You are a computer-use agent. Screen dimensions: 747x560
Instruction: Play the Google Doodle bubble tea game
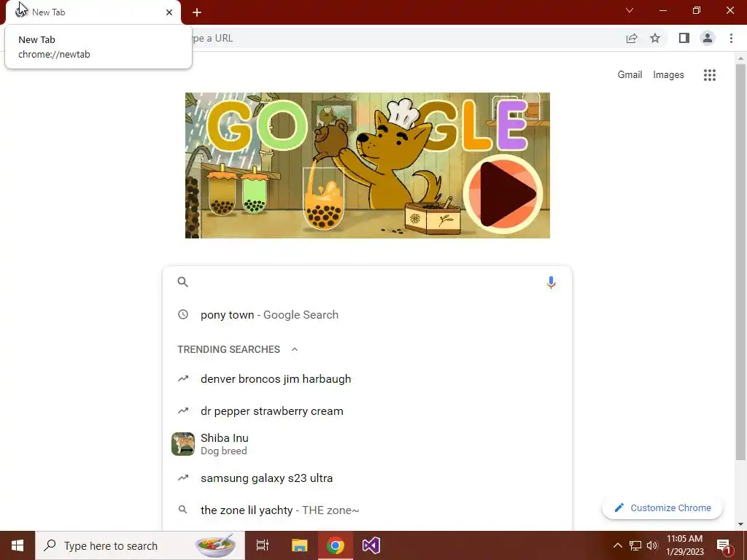click(x=503, y=194)
